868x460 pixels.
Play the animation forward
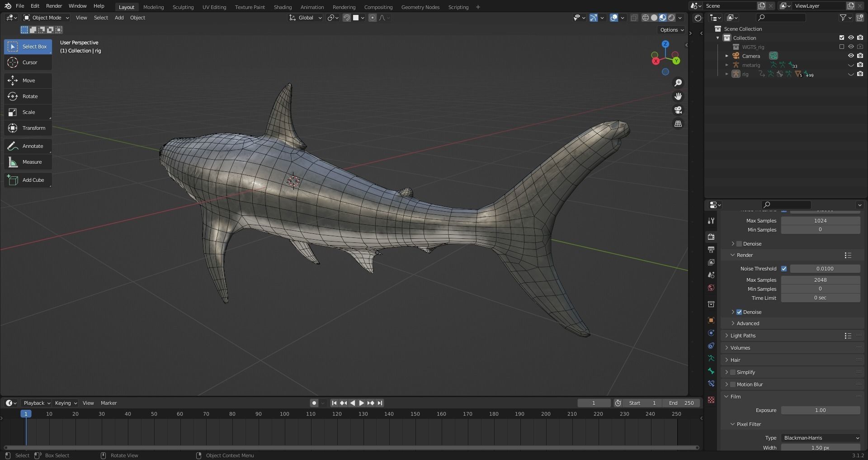pyautogui.click(x=361, y=403)
